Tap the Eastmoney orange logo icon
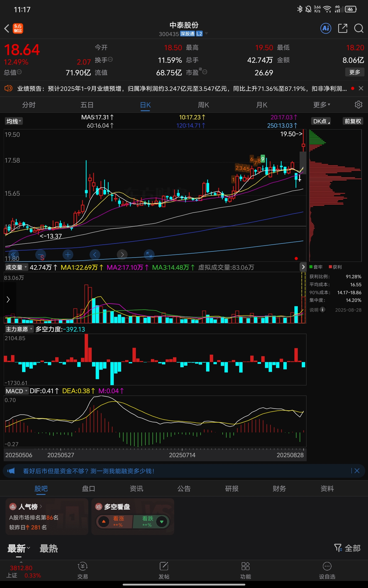The image size is (368, 588). click(x=18, y=28)
